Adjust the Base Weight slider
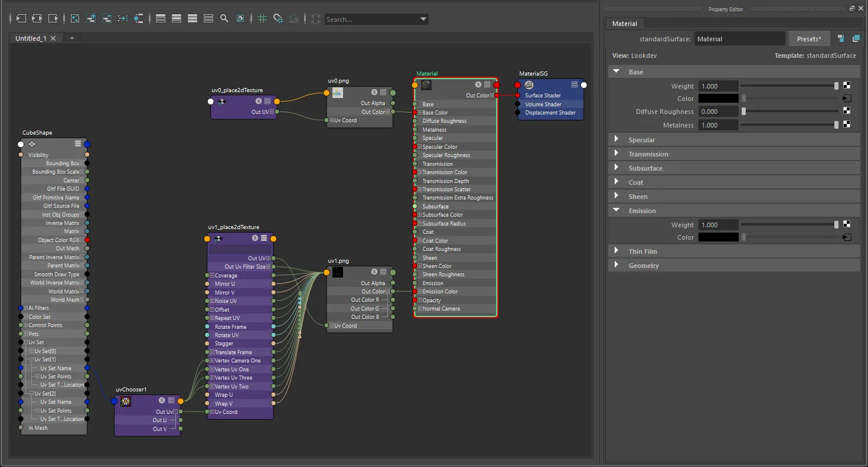The height and width of the screenshot is (467, 868). 789,86
